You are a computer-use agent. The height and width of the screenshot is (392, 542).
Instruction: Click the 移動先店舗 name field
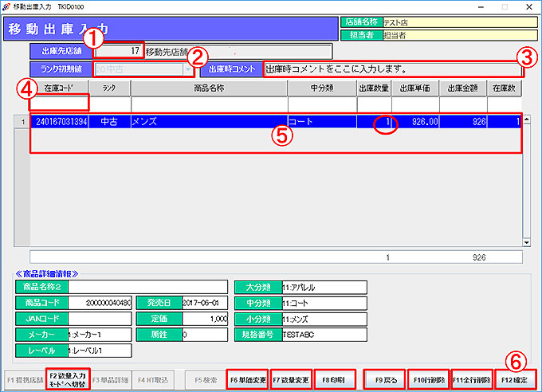point(238,52)
